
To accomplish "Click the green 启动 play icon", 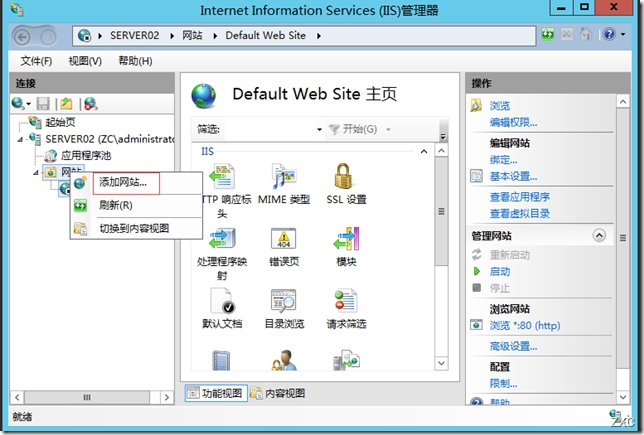I will point(477,271).
